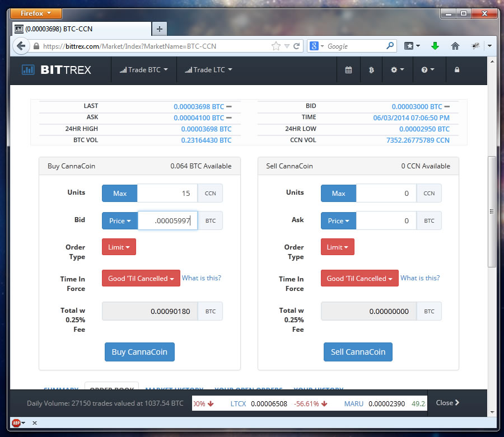Click the sell Total 0.00000000 field
Screen dimensions: 504x437
pyautogui.click(x=368, y=311)
